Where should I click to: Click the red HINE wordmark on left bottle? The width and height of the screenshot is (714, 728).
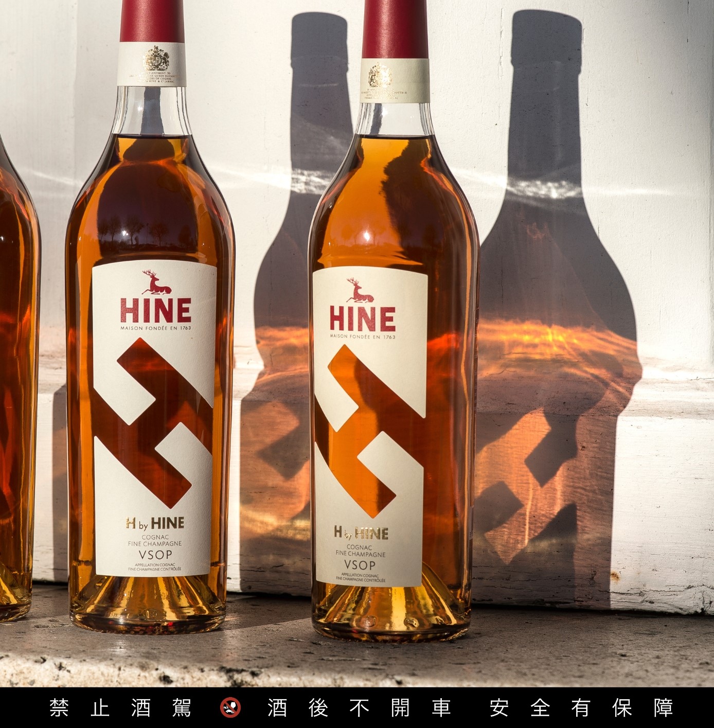(156, 310)
